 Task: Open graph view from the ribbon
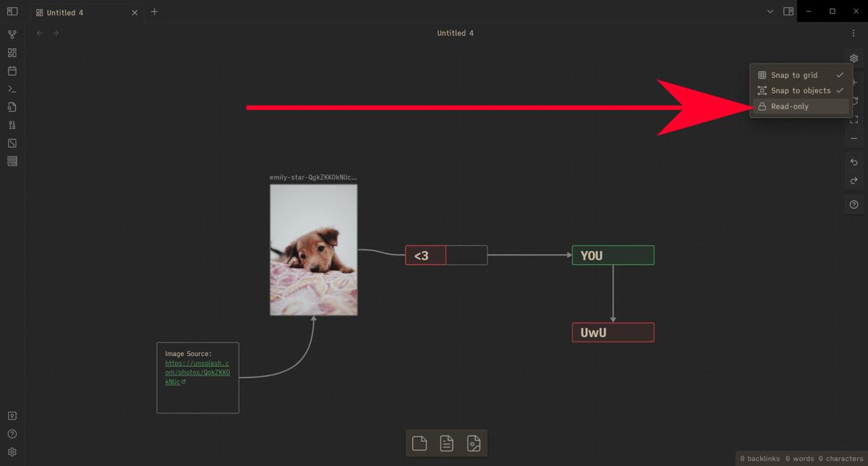coord(12,35)
